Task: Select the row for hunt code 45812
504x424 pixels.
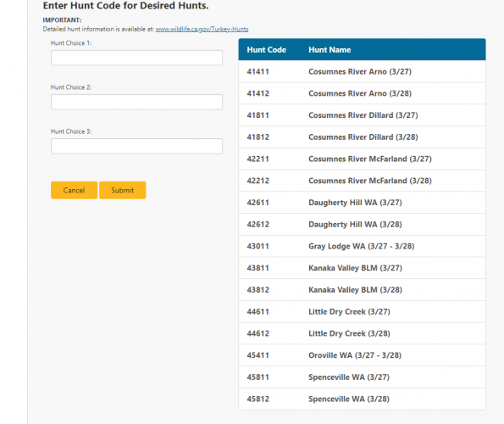Action: pos(362,399)
